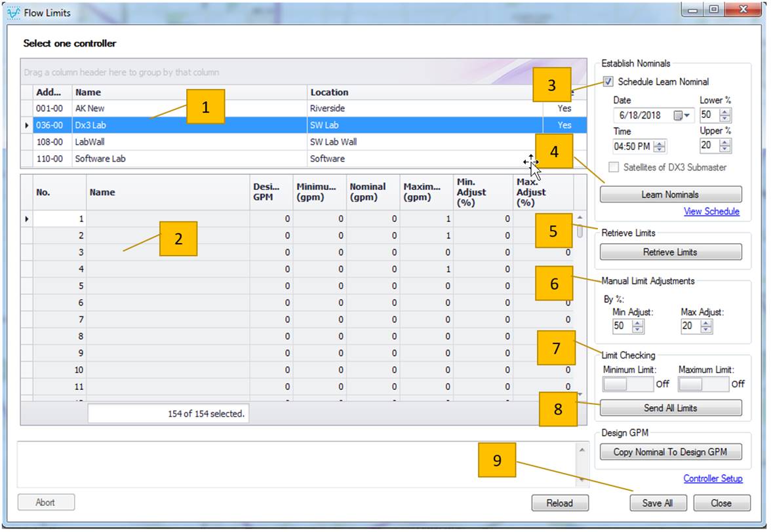Select the AK New controller row
Screen dimensions: 771x532
point(304,109)
